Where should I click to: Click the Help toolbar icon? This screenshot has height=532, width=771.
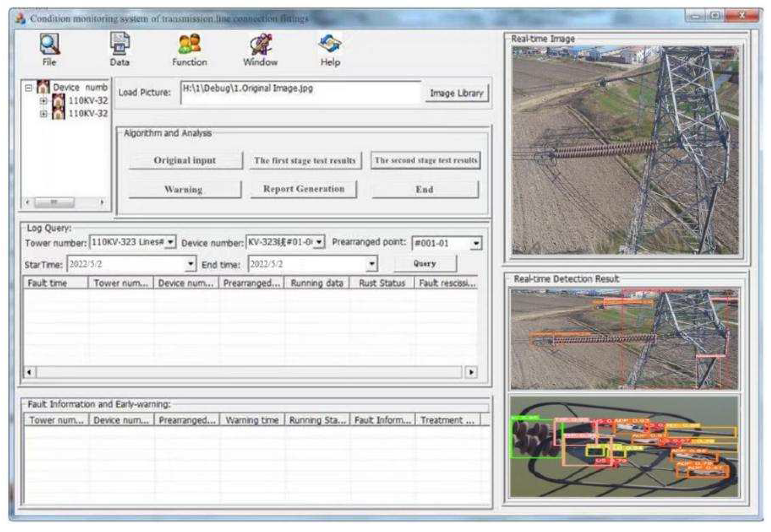point(330,44)
